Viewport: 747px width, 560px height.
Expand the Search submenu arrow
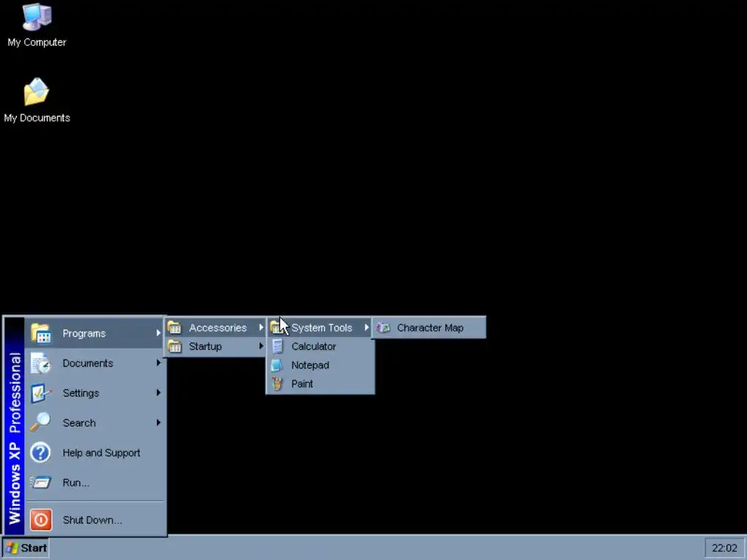[158, 422]
